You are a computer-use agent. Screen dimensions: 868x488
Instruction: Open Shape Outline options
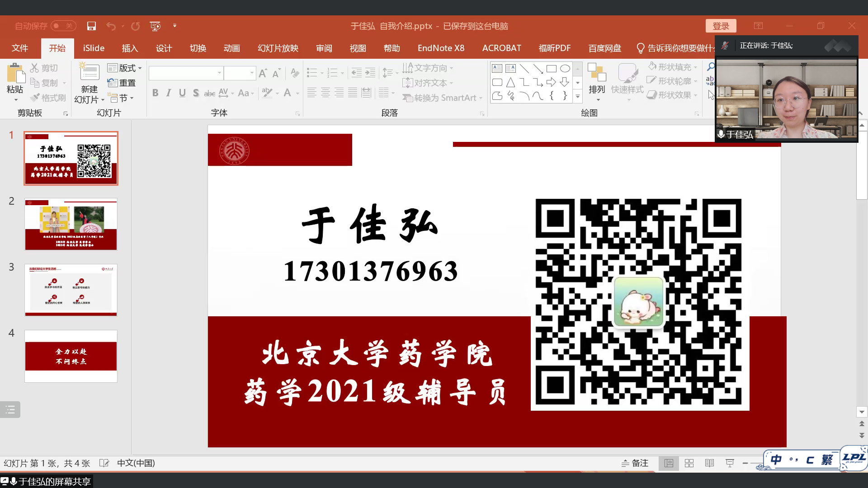click(x=672, y=81)
